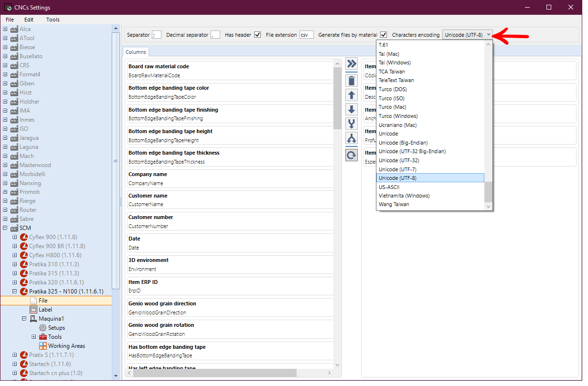
Task: Click the red Pratika 310 machine icon
Action: point(24,264)
